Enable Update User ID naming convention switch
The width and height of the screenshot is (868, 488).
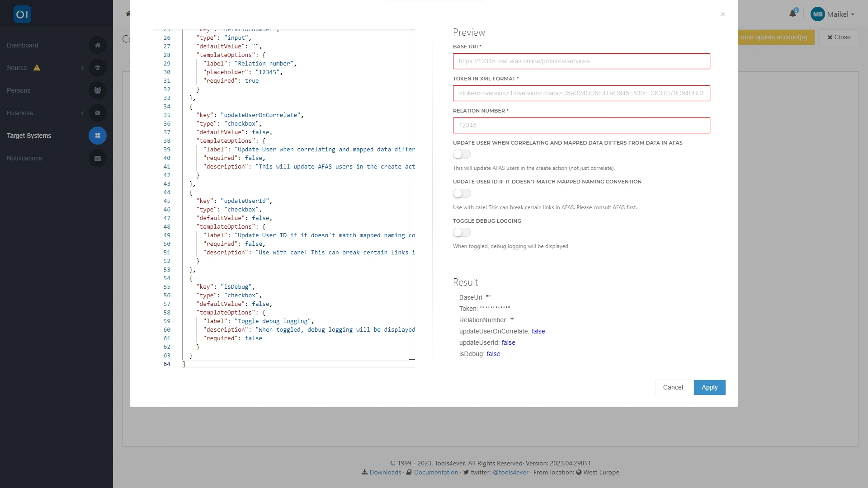[x=462, y=193]
